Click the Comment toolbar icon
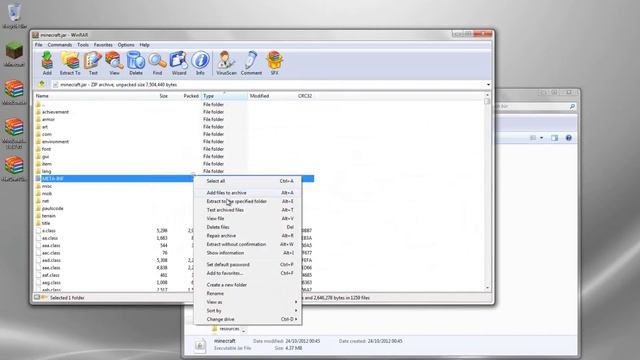640x360 pixels. [251, 63]
